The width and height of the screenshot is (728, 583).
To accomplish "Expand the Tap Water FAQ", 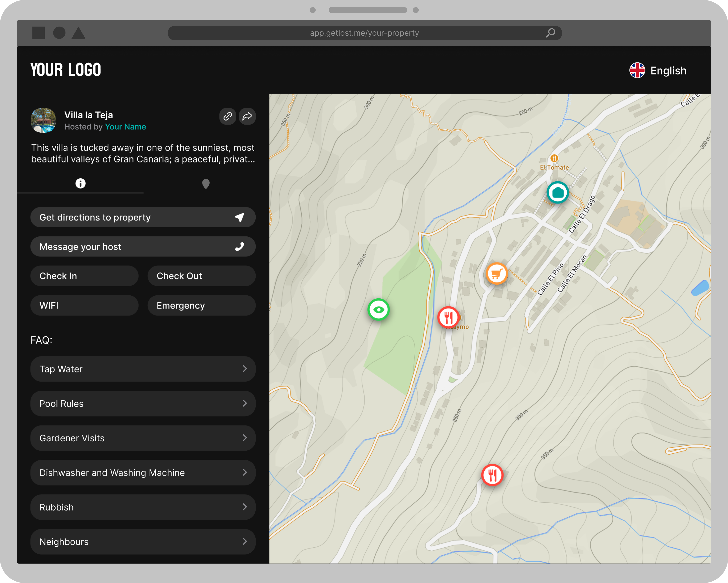I will pos(143,369).
